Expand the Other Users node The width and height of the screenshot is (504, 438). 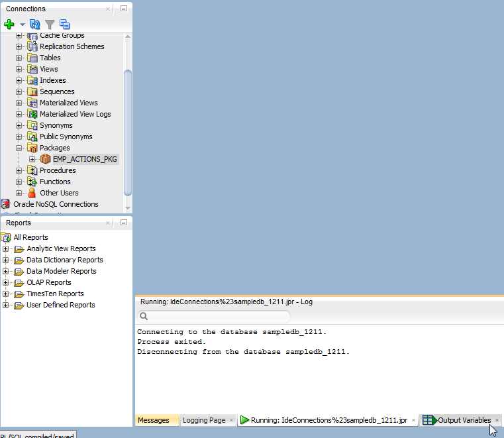(x=19, y=193)
